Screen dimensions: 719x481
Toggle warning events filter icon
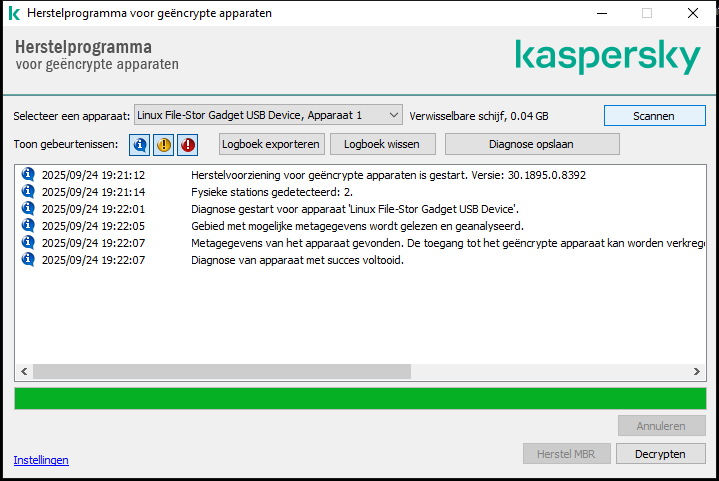pyautogui.click(x=163, y=145)
